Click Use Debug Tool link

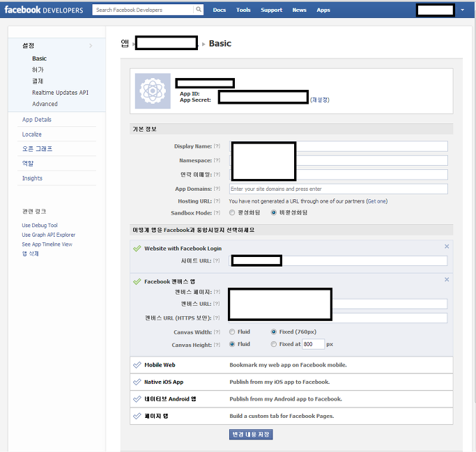point(40,225)
